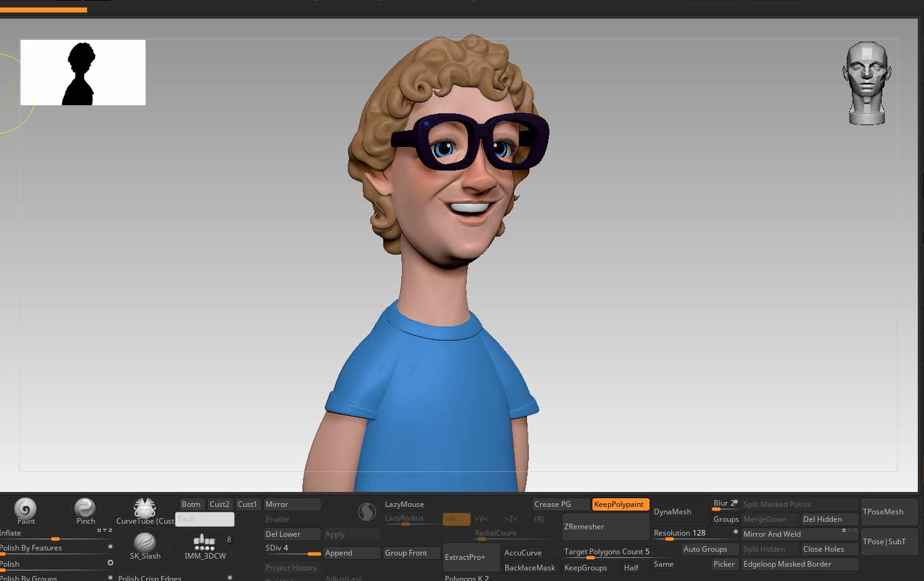Select the Paint brush icon
924x581 pixels.
[26, 509]
